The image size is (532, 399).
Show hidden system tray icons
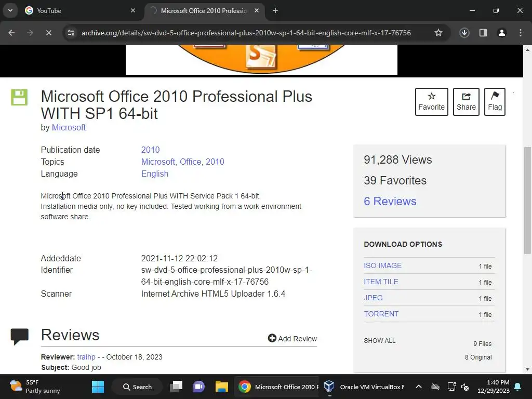click(x=419, y=387)
